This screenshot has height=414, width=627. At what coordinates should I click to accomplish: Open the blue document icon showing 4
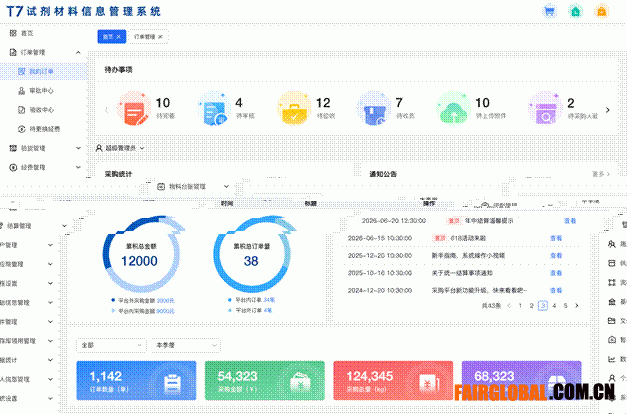coord(214,108)
